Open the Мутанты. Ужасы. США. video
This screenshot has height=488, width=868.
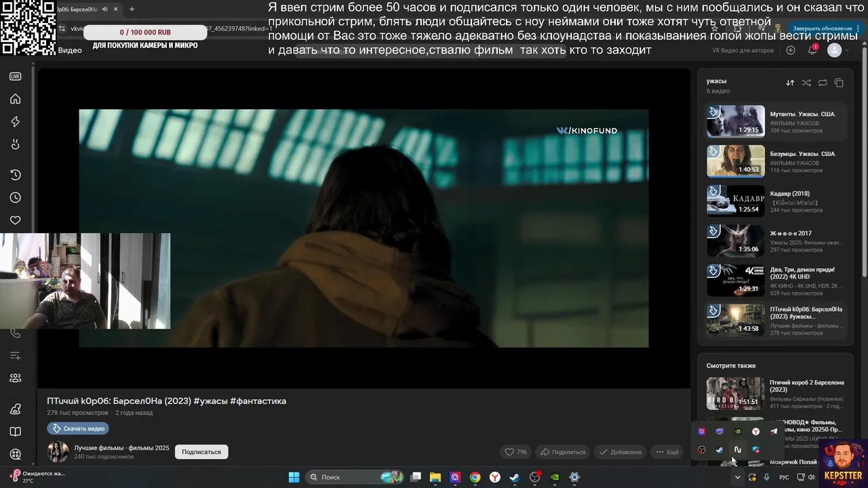point(776,121)
